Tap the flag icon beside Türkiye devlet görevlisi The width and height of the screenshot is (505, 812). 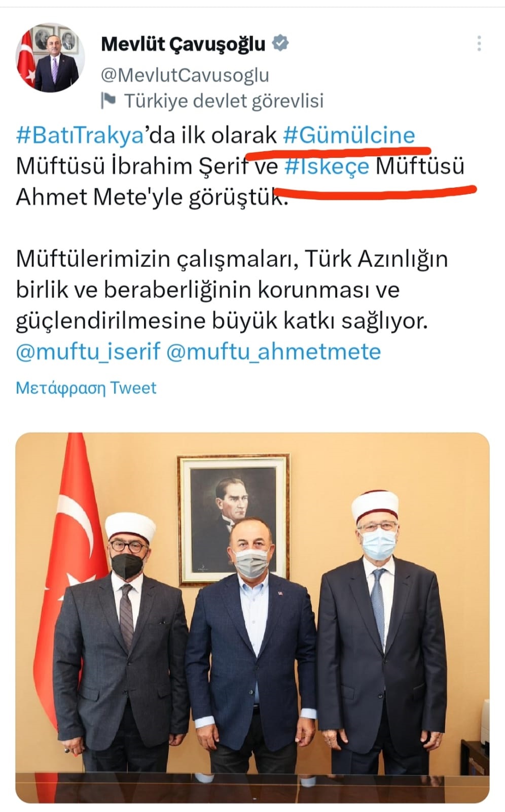(109, 100)
